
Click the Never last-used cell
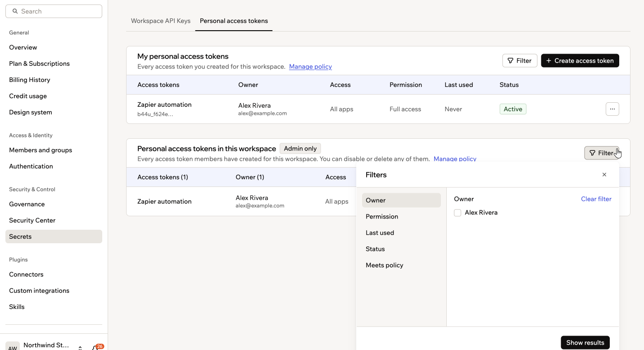coord(453,109)
